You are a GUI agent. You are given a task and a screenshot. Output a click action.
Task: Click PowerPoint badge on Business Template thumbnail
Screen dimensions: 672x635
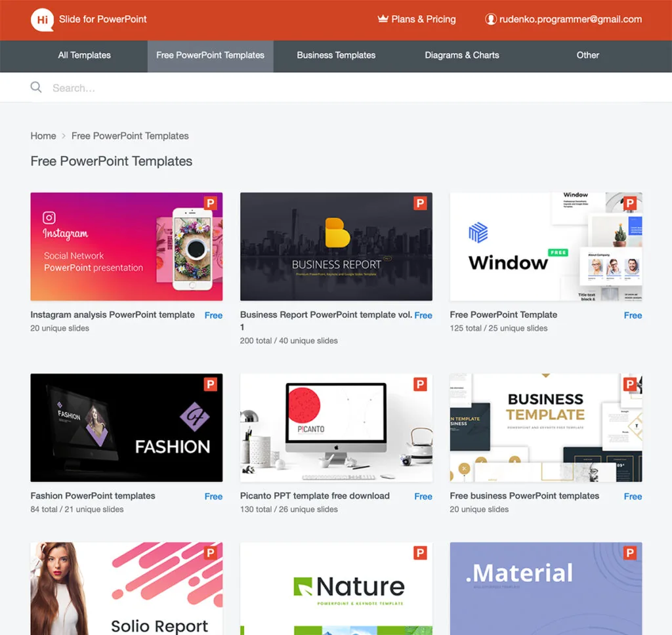[x=629, y=384]
